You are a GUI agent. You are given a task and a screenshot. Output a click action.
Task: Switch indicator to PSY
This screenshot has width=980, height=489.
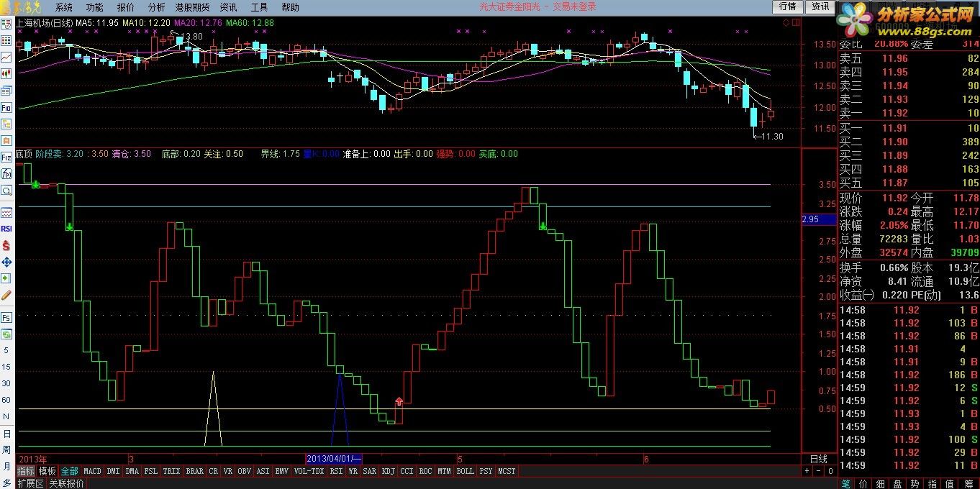pyautogui.click(x=486, y=471)
